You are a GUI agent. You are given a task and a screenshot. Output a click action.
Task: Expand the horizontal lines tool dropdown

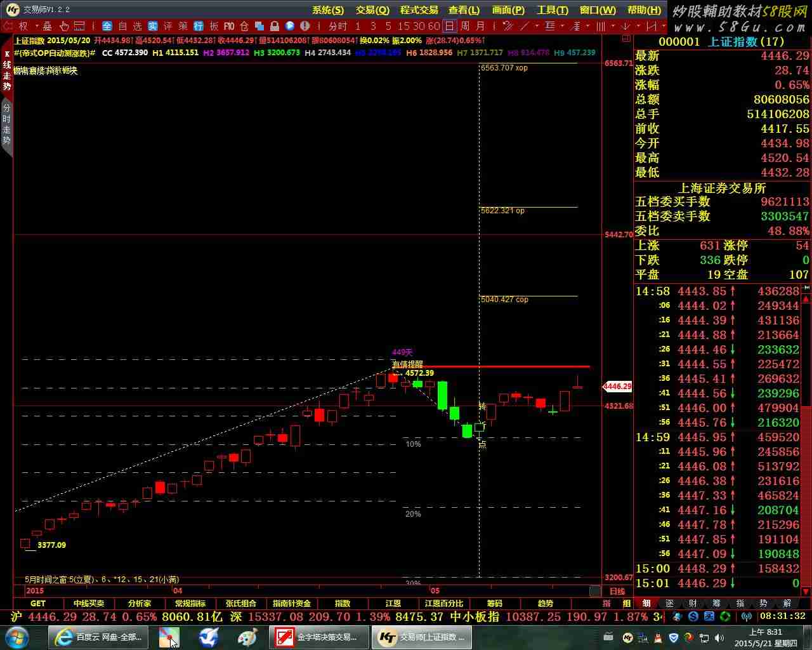click(x=563, y=26)
